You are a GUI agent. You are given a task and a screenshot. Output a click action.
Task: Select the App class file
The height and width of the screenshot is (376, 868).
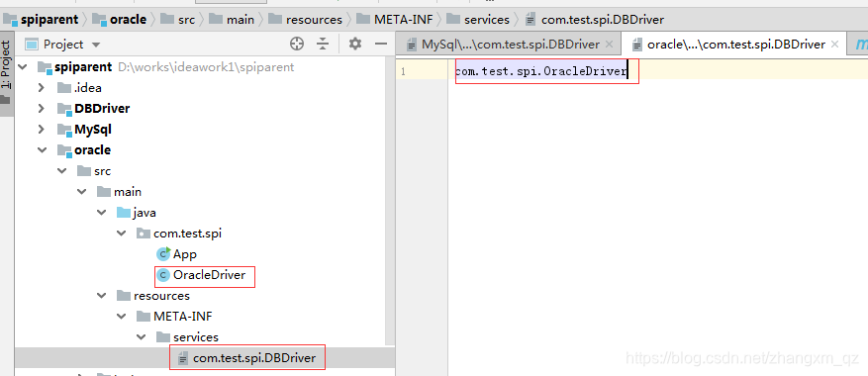tap(177, 254)
